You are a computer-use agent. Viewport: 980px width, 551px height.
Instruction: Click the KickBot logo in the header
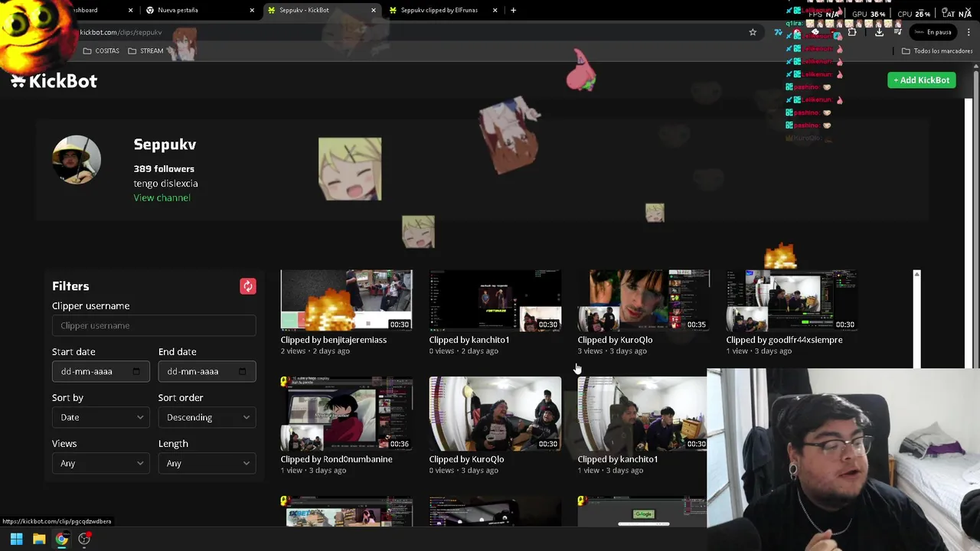tap(54, 81)
